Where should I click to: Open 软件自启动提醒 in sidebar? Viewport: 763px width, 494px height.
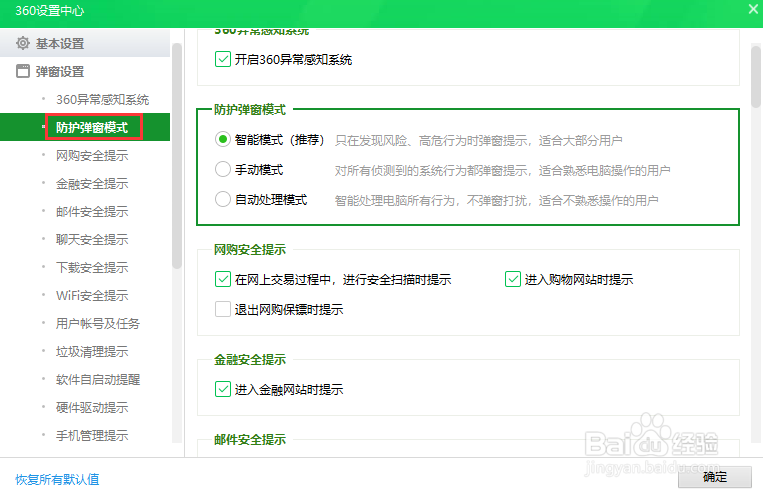tap(97, 379)
